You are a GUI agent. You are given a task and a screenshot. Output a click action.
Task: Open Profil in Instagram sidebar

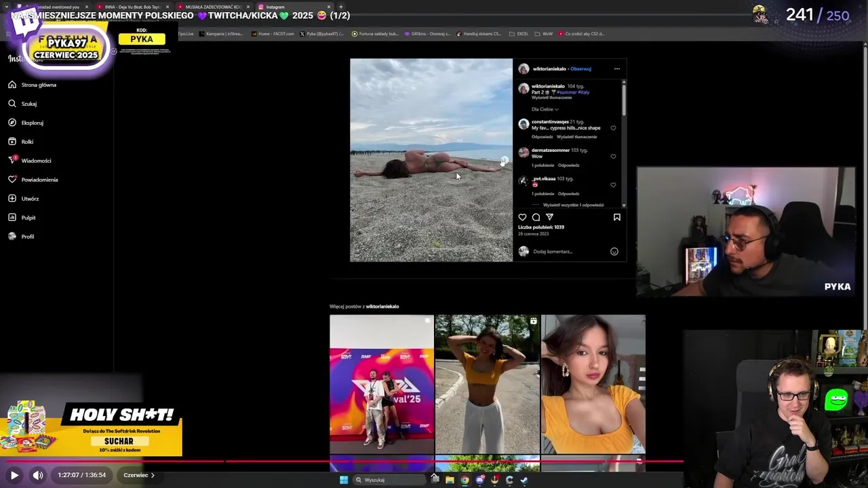pyautogui.click(x=21, y=237)
